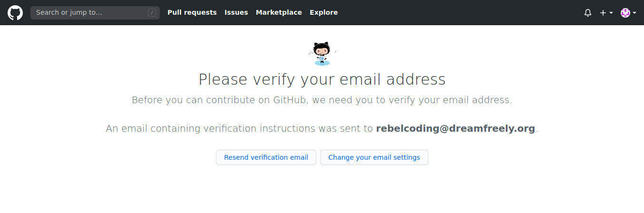Viewport: 644px width, 213px height.
Task: Click the "Before you can contribute" message
Action: pos(322,100)
